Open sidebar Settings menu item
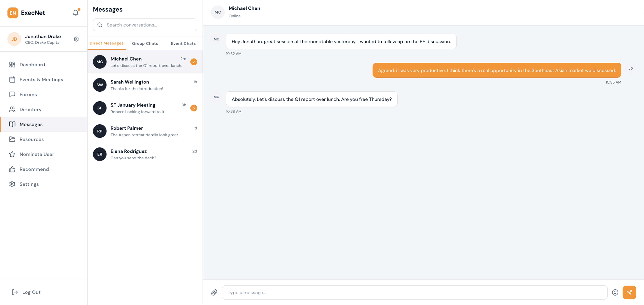Screen dimensions: 644x305 click(x=29, y=184)
